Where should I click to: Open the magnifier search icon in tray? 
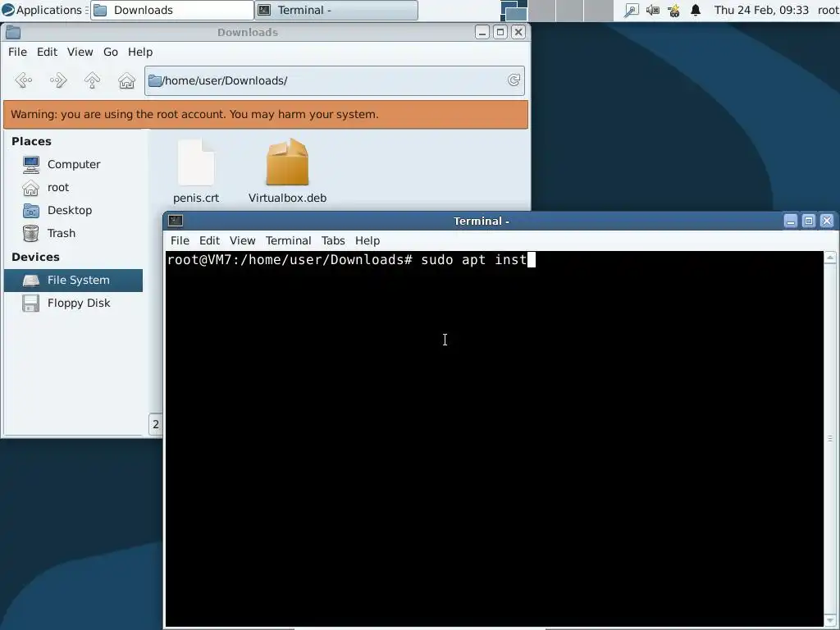click(632, 10)
